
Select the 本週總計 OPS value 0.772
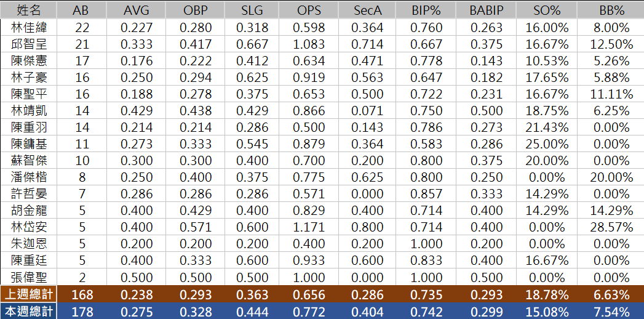click(308, 311)
